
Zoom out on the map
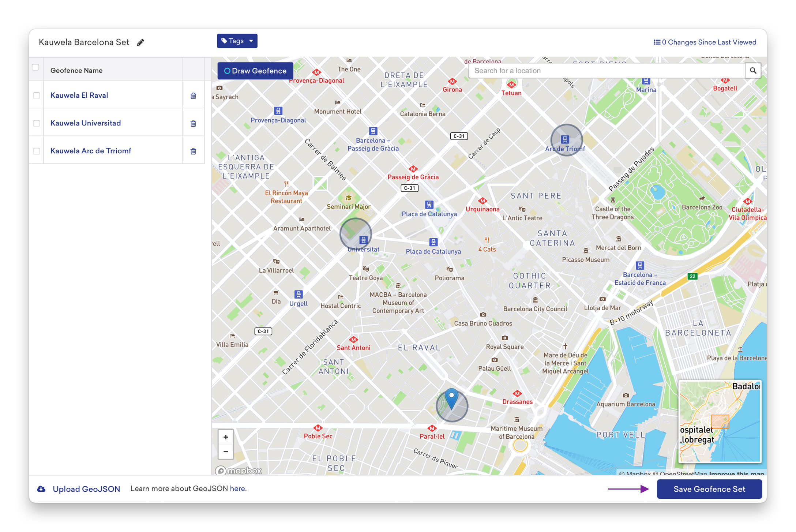(226, 452)
